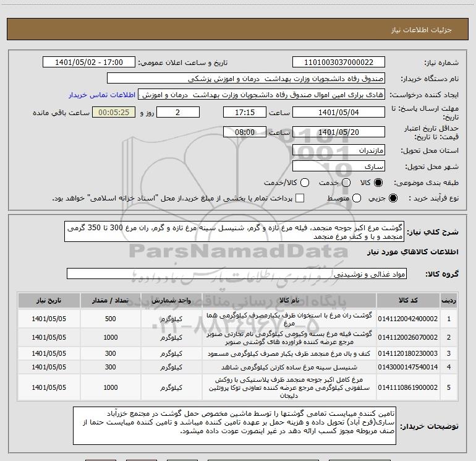
Task: Select the کالا/خدمت radio button
Action: point(305,183)
